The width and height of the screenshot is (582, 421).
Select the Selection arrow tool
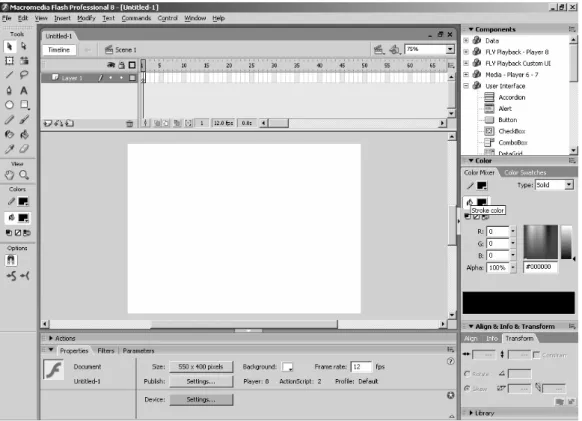[x=10, y=46]
